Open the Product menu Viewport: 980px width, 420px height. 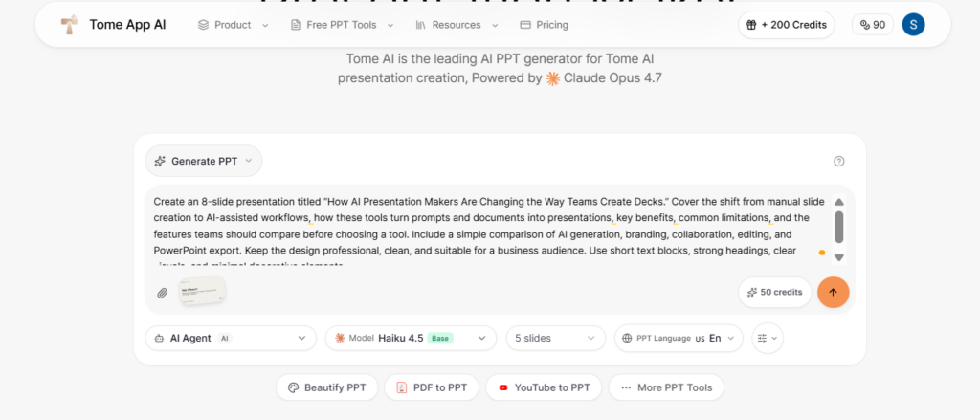(233, 25)
